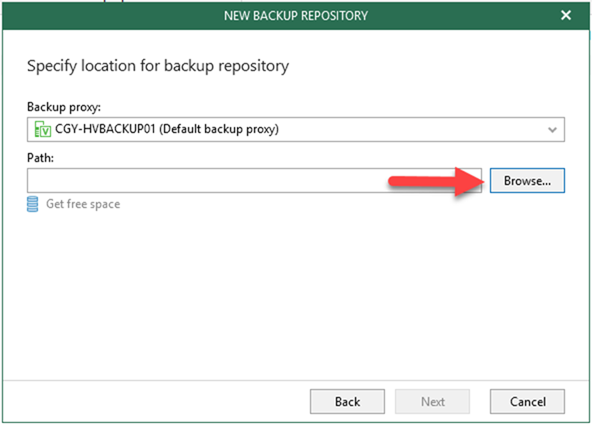Screen dimensions: 592x424
Task: Go back with the Back button
Action: click(x=347, y=401)
